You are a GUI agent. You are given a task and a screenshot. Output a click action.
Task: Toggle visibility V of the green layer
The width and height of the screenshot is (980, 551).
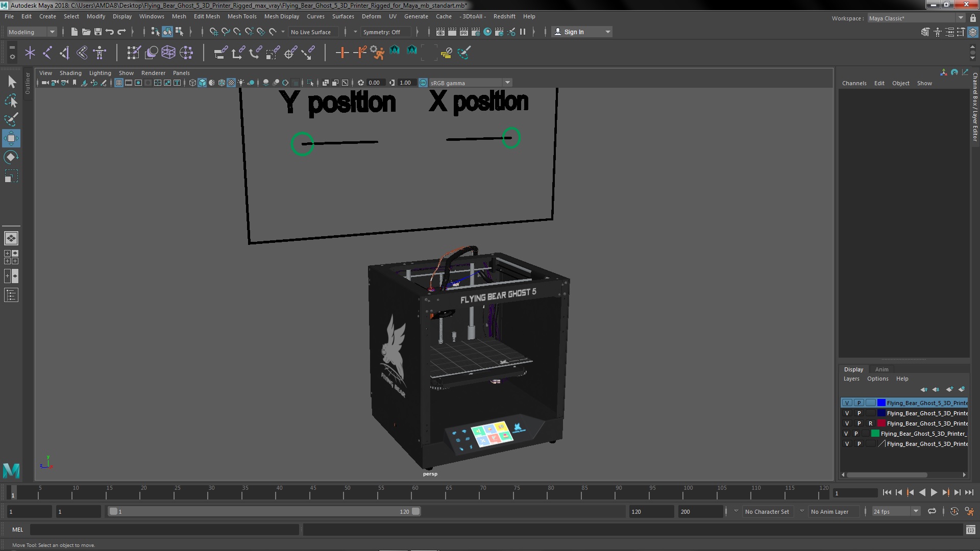tap(846, 434)
